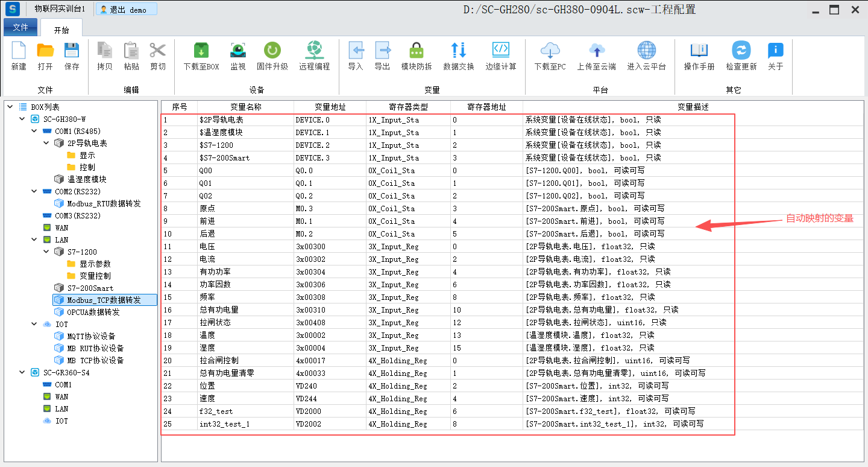This screenshot has height=467, width=868.
Task: Open 进入云平台 cloud platform globe
Action: pyautogui.click(x=646, y=51)
